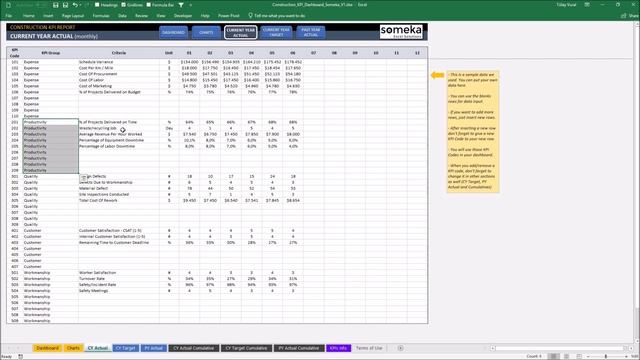Open the Data ribbon tab
Viewport: 640px width, 360px height.
(122, 16)
